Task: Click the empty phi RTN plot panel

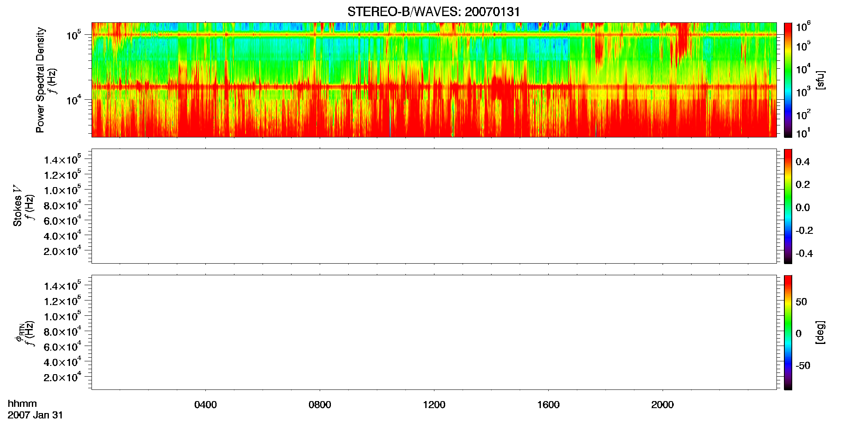Action: point(434,332)
